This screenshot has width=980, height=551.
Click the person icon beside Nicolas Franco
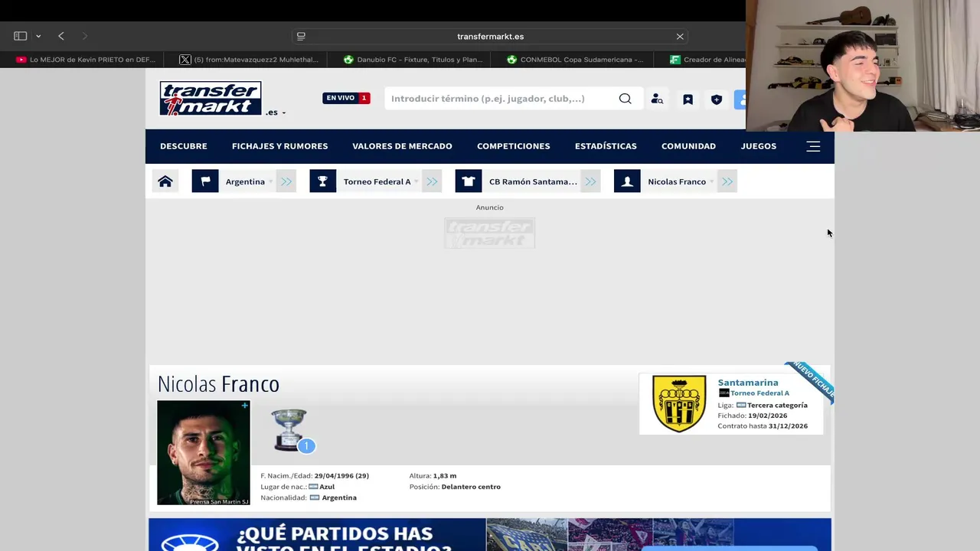coord(627,181)
